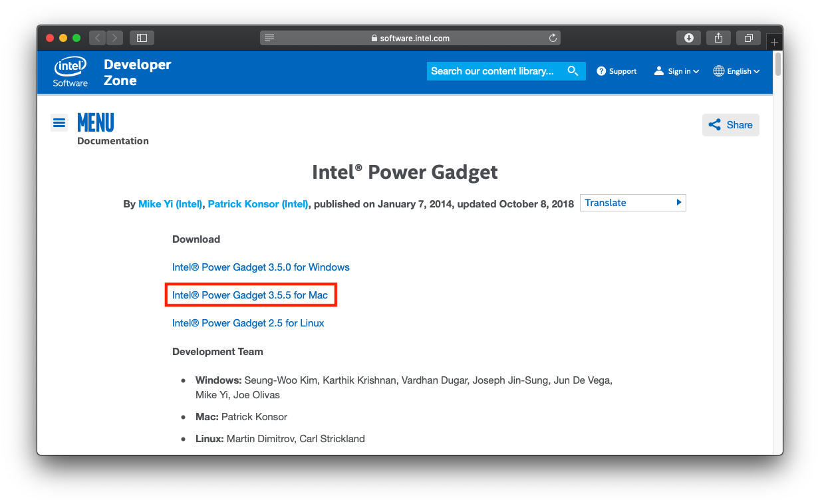
Task: Open the new tab plus button
Action: [x=774, y=42]
